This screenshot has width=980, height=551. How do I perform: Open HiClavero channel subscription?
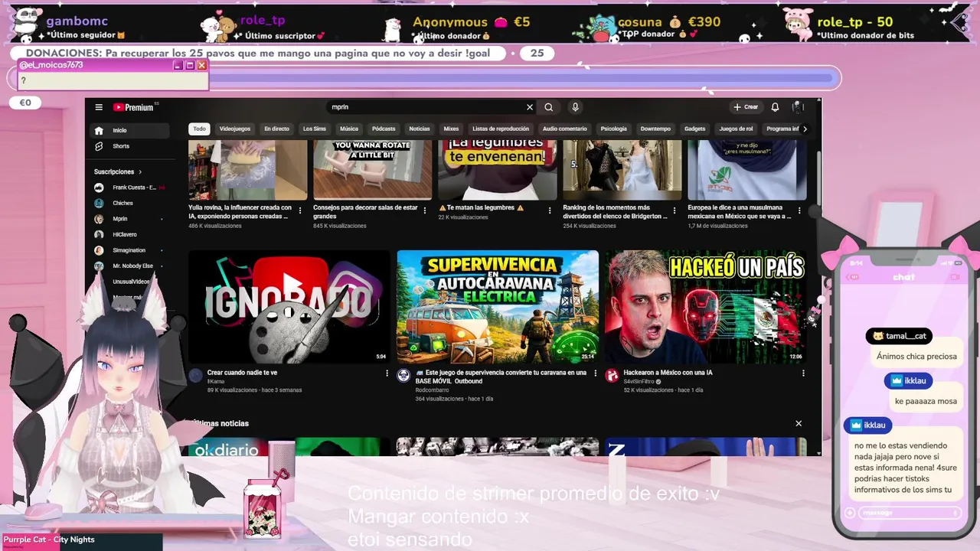129,234
